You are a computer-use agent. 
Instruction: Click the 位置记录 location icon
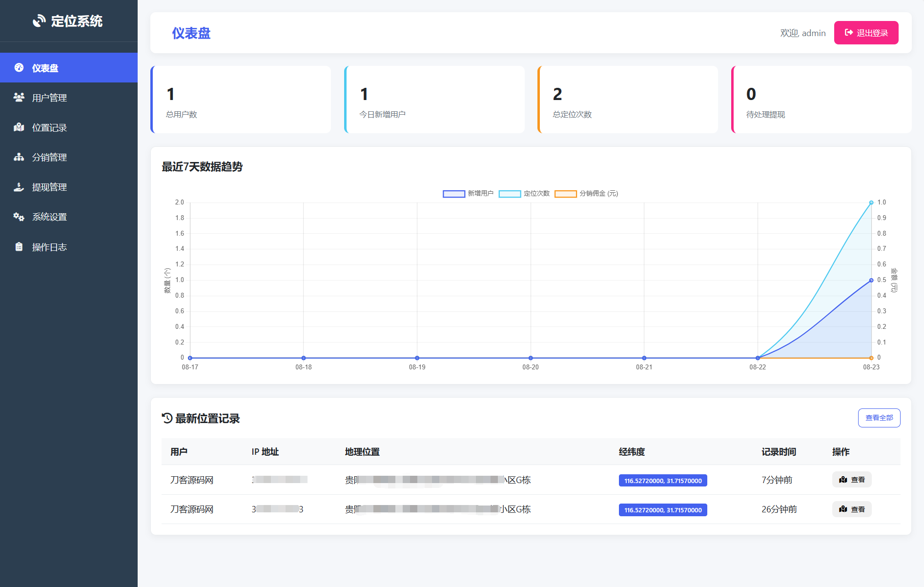coord(19,127)
